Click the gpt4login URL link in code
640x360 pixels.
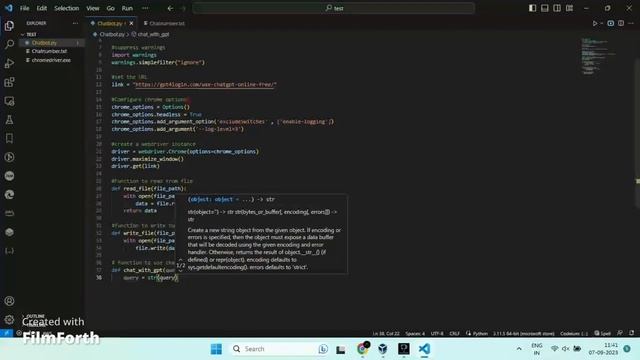pos(204,84)
